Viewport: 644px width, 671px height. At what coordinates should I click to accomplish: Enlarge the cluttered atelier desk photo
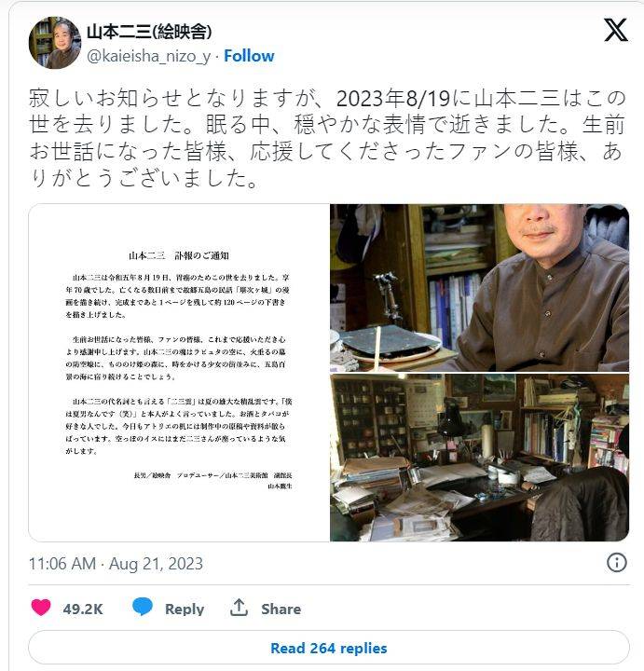(x=479, y=458)
